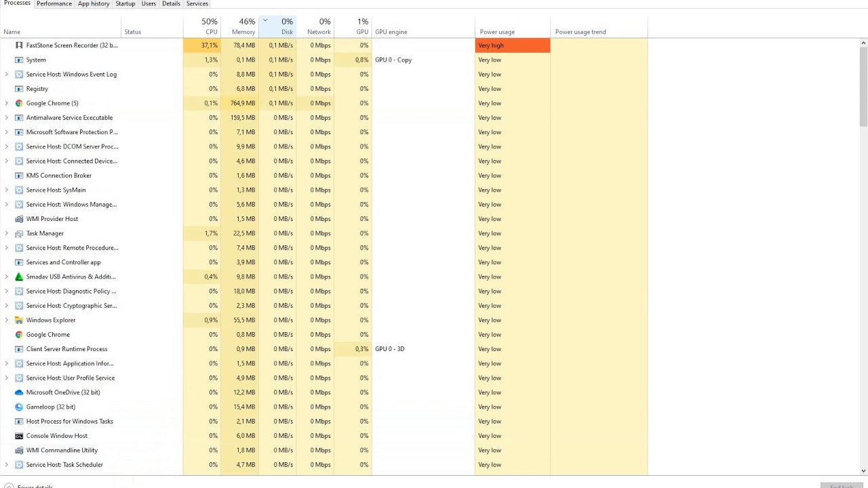868x488 pixels.
Task: Click the vertical scrollbar thumb
Action: coord(863,85)
